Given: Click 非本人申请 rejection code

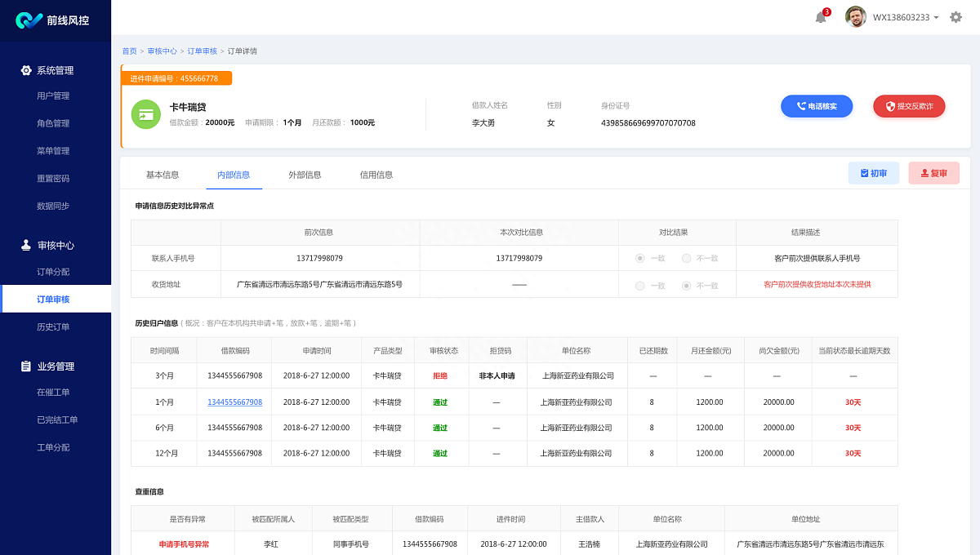Looking at the screenshot, I should coord(497,376).
